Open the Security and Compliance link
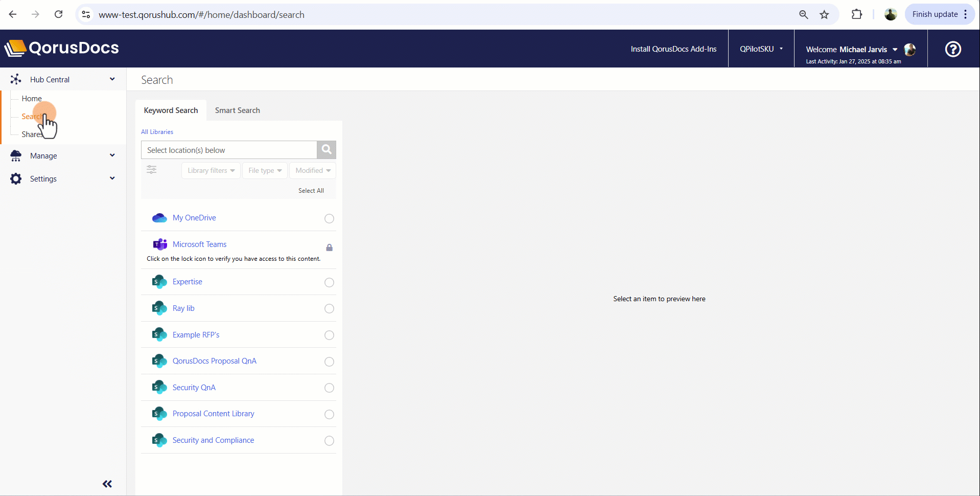The image size is (980, 496). [x=213, y=440]
